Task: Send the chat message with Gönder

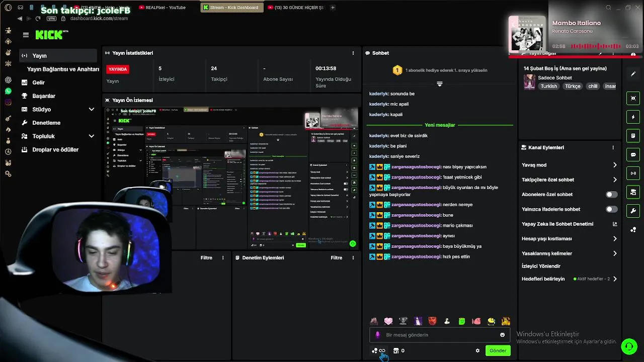Action: pyautogui.click(x=498, y=351)
